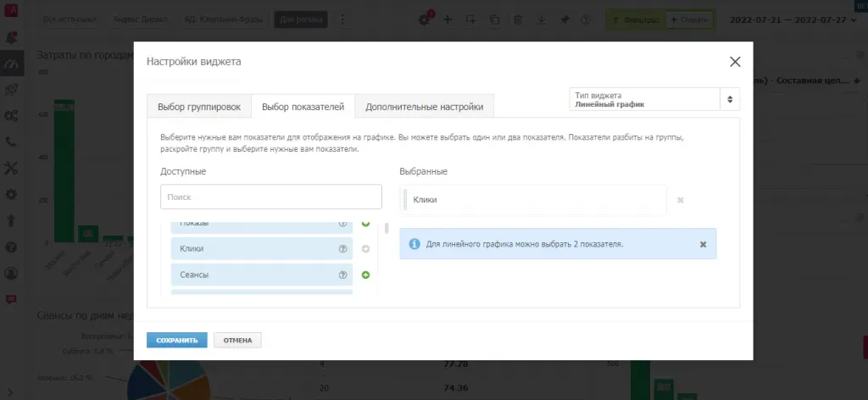Image resolution: width=868 pixels, height=400 pixels.
Task: Click the Фильтры label in the toolbar
Action: click(641, 19)
